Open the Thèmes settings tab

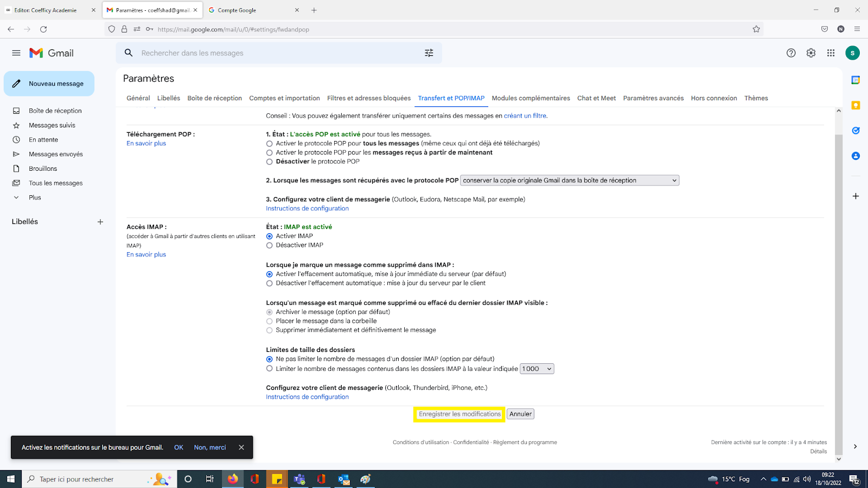click(756, 98)
